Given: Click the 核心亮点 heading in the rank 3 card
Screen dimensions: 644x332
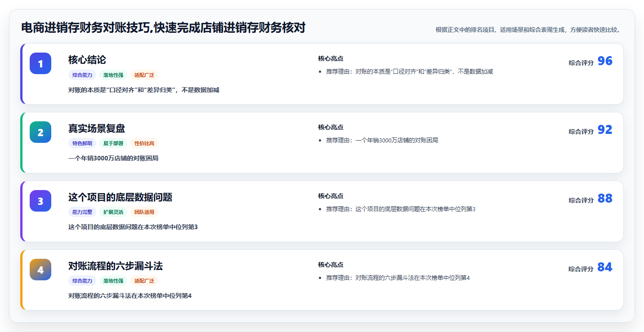Looking at the screenshot, I should tap(331, 196).
